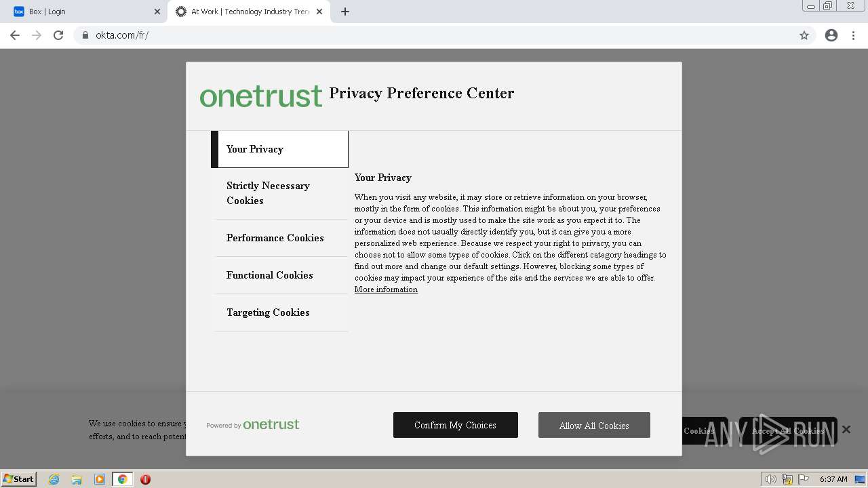
Task: Dismiss the cookie banner with the X icon
Action: tap(846, 429)
